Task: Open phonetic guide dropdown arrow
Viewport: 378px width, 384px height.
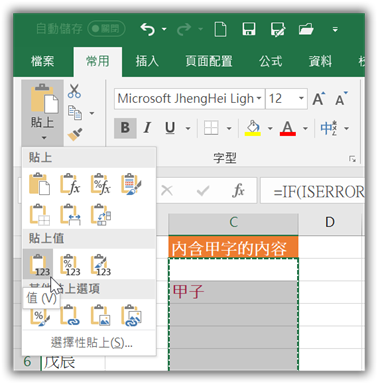Action: point(347,128)
